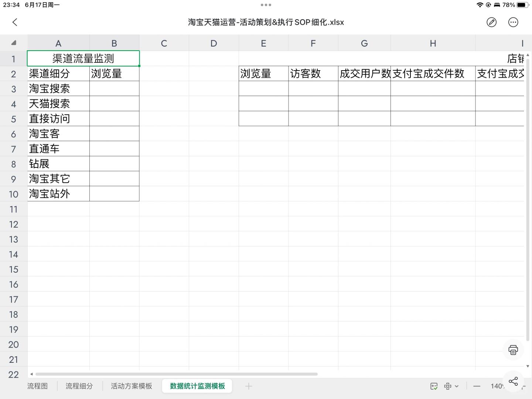Select column G header
Image resolution: width=532 pixels, height=399 pixels.
pos(364,43)
